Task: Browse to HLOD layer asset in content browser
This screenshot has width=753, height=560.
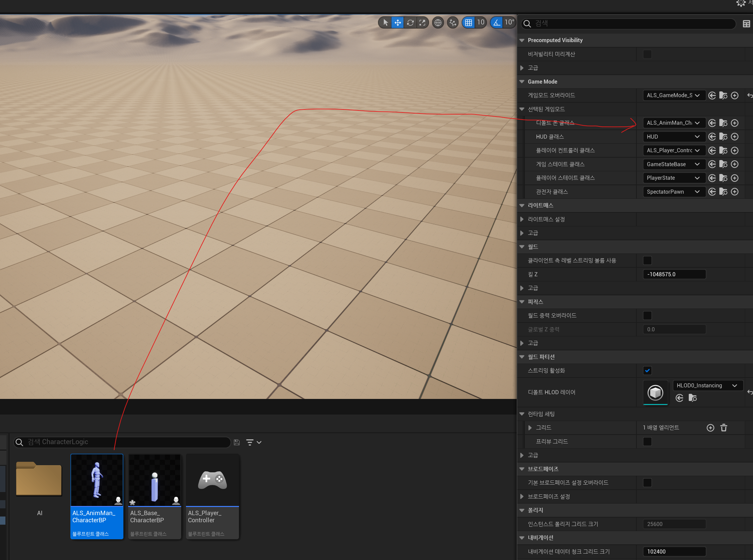Action: pyautogui.click(x=692, y=398)
